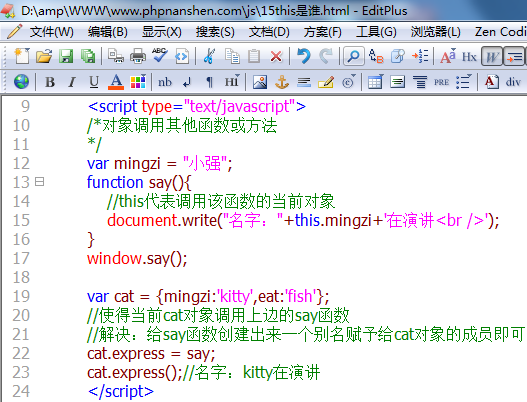Open the 文件(W) menu
Viewport: 527px width, 402px height.
51,32
